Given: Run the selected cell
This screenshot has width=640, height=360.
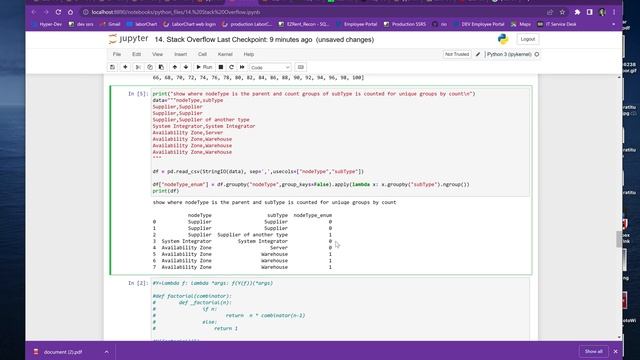Looking at the screenshot, I should click(204, 67).
